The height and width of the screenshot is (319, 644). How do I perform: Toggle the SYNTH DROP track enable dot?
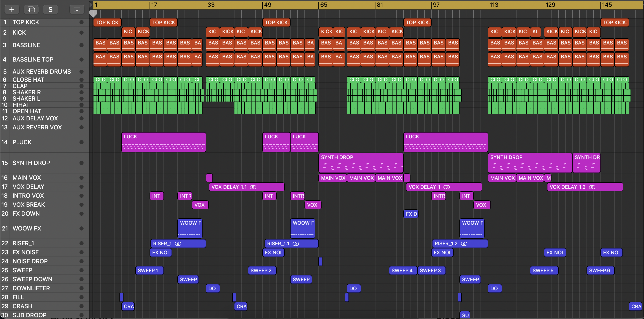[81, 163]
